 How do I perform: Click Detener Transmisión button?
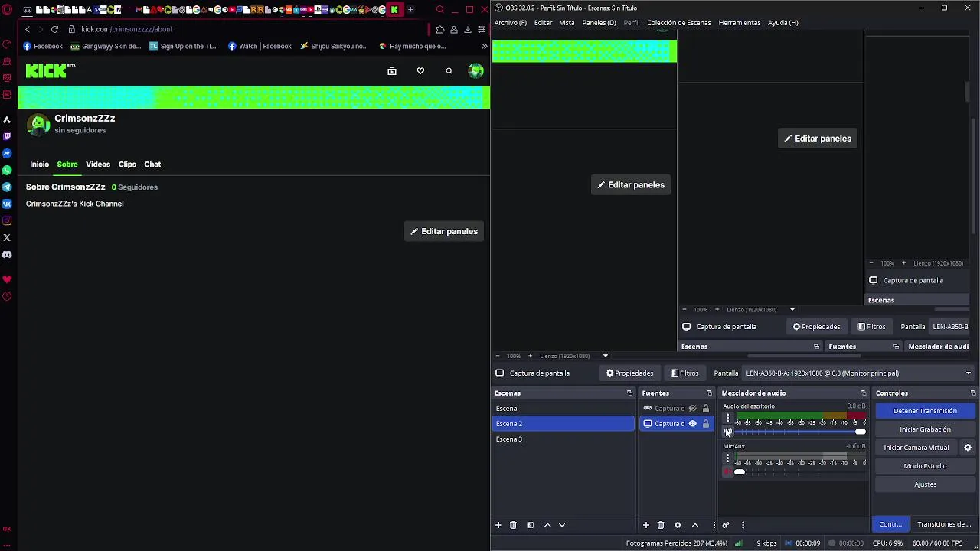tap(925, 411)
